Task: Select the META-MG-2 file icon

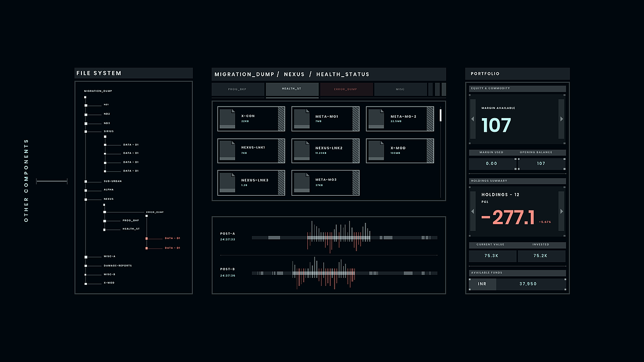Action: coord(376,119)
